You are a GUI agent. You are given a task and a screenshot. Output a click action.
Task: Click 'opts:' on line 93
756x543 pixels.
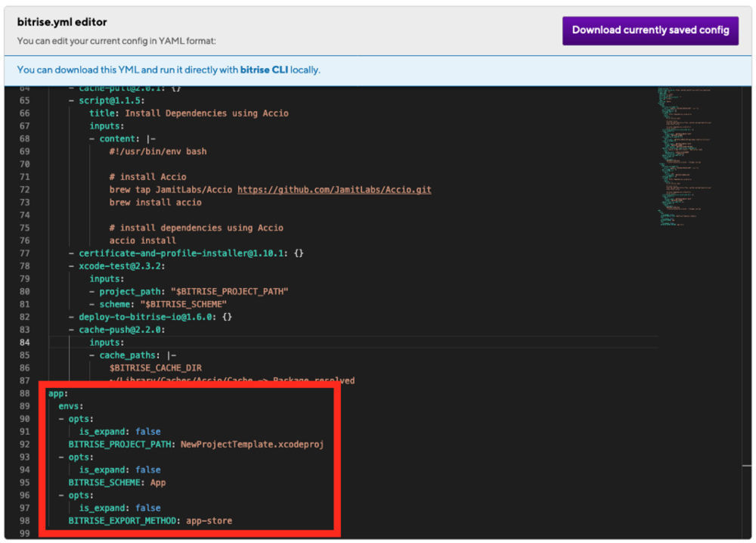point(81,457)
